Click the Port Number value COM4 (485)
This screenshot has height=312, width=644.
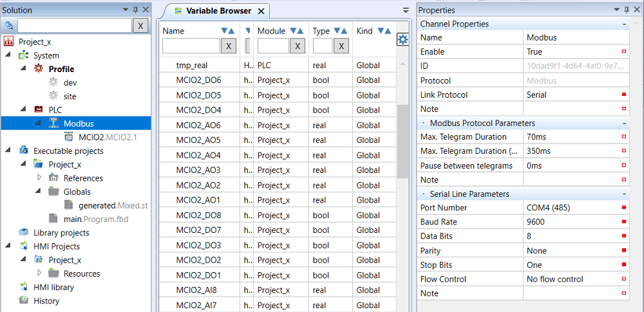click(x=549, y=208)
